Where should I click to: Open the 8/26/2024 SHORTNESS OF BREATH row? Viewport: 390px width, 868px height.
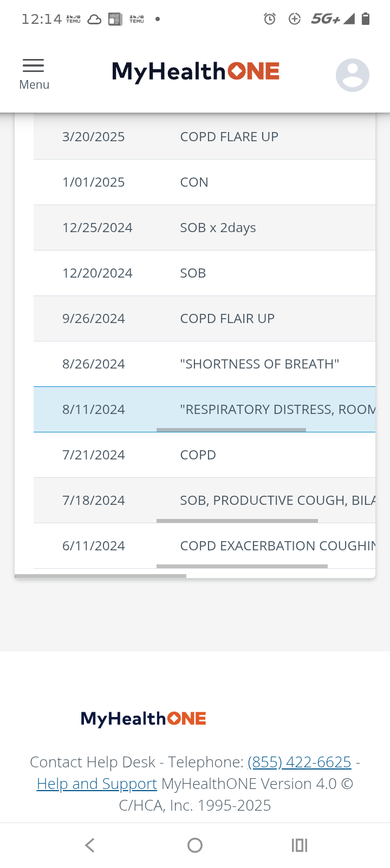204,364
